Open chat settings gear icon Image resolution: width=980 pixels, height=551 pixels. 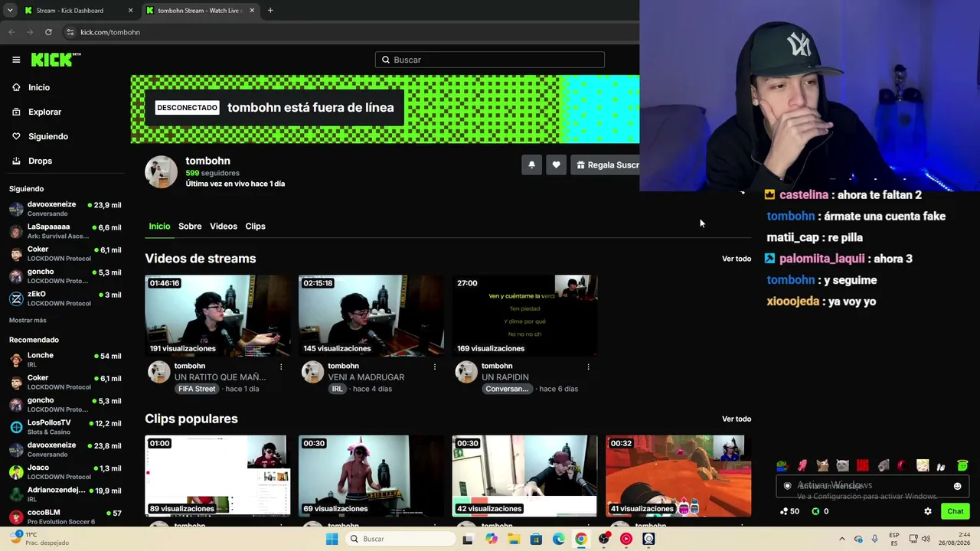tap(928, 511)
